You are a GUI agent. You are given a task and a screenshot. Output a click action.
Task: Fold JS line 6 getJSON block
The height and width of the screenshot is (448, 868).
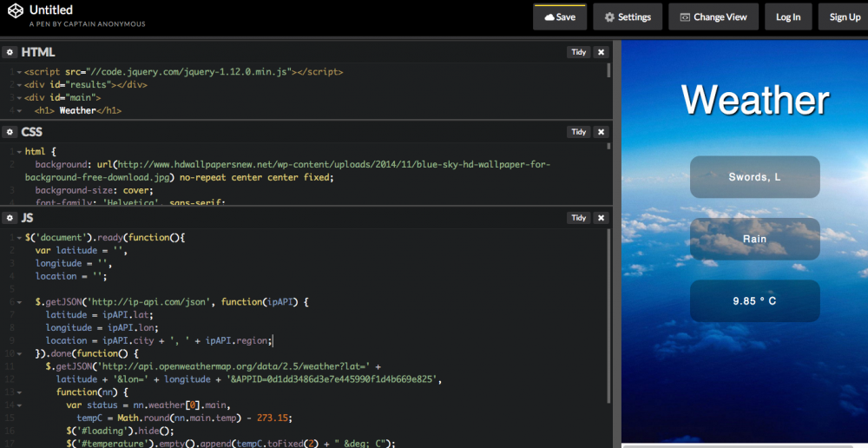[x=19, y=302]
